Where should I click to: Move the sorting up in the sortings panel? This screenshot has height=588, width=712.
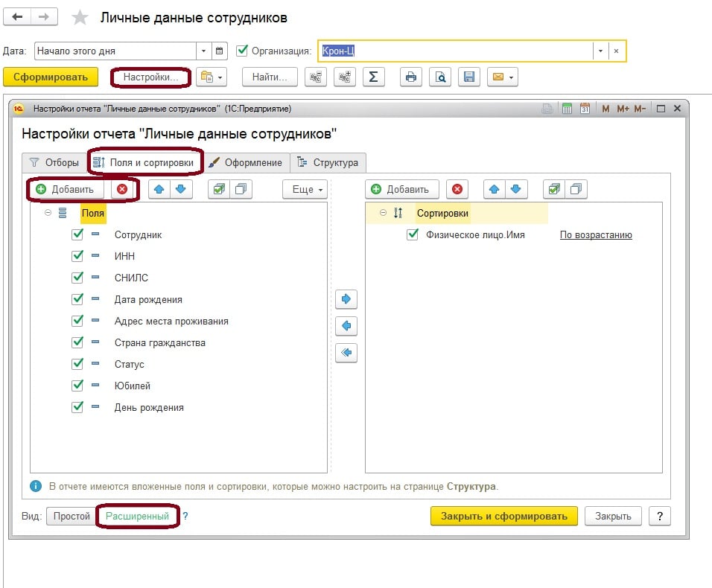[x=494, y=189]
